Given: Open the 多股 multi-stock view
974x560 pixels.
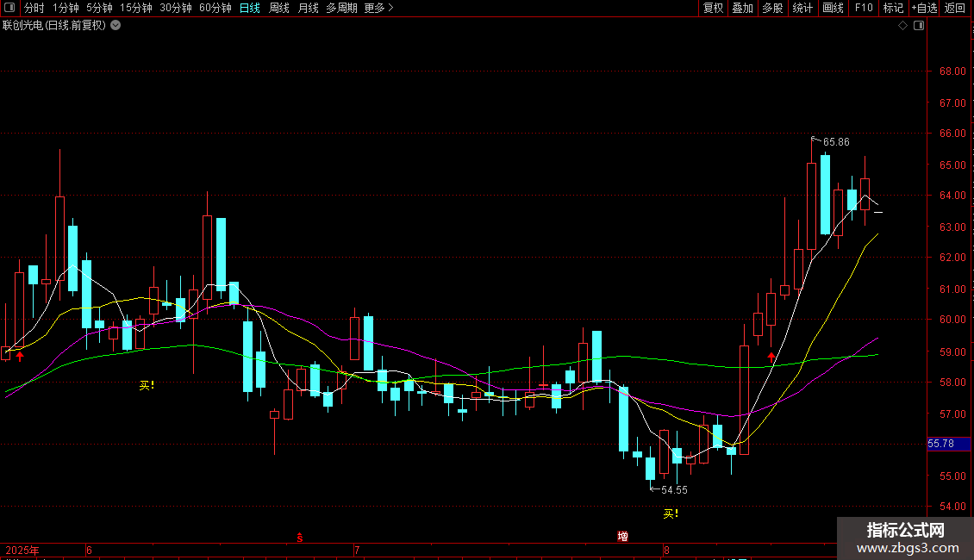Looking at the screenshot, I should click(772, 8).
